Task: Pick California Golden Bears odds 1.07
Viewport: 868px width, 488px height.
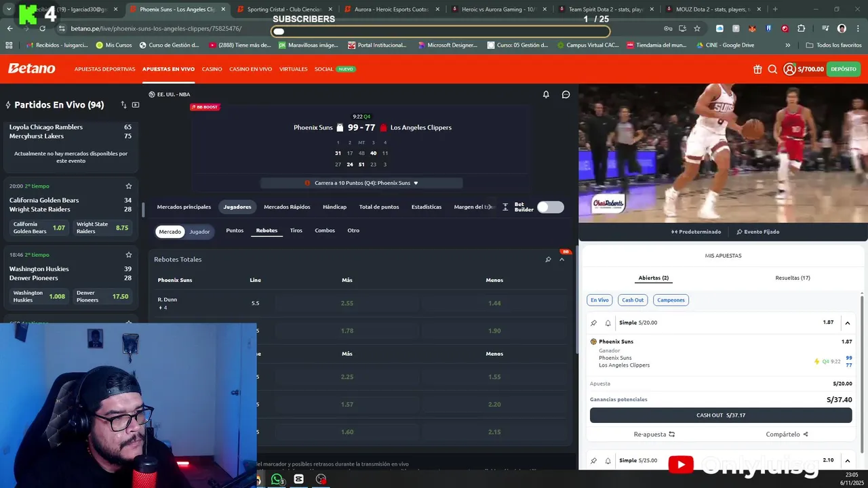Action: tap(39, 228)
